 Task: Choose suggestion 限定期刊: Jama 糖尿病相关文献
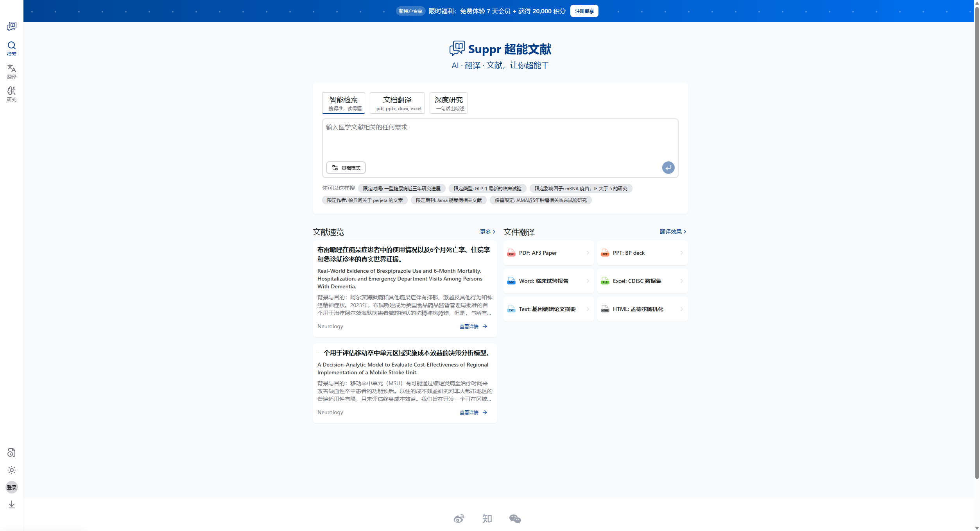pos(449,200)
